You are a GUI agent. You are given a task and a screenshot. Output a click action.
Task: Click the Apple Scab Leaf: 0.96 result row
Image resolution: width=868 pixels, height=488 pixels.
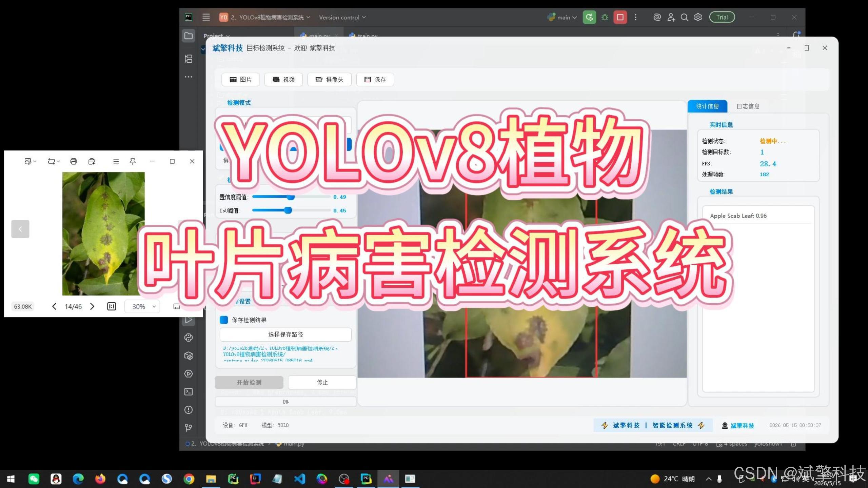pos(758,216)
